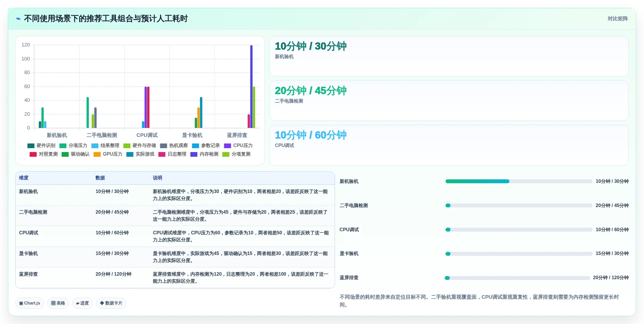
Task: Click the 对比矩阵 label
Action: [617, 19]
